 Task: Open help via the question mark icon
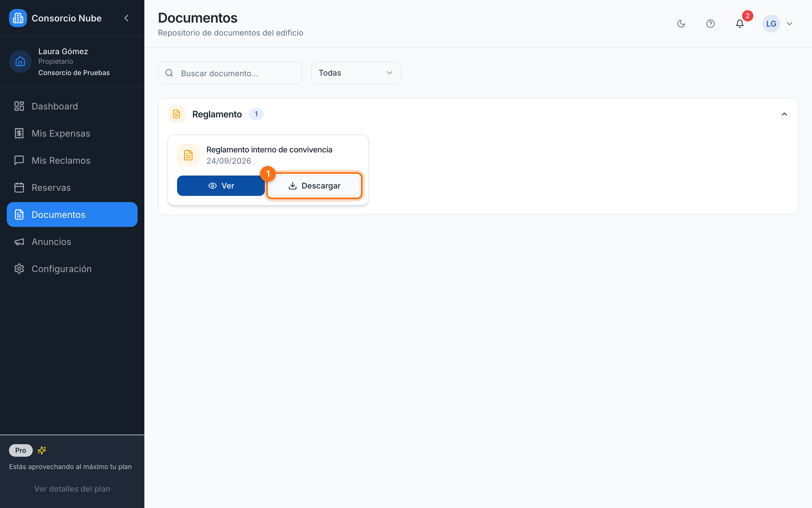click(710, 24)
